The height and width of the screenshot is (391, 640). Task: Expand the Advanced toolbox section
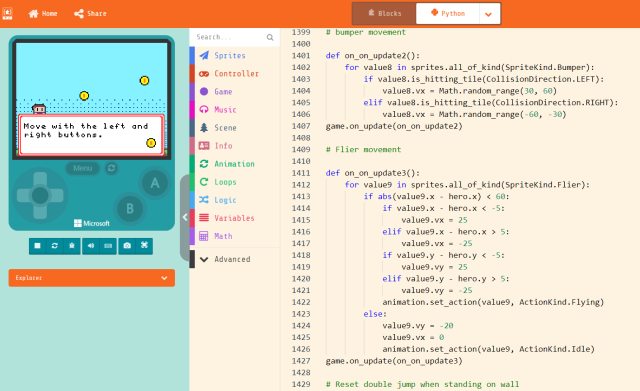coord(235,259)
